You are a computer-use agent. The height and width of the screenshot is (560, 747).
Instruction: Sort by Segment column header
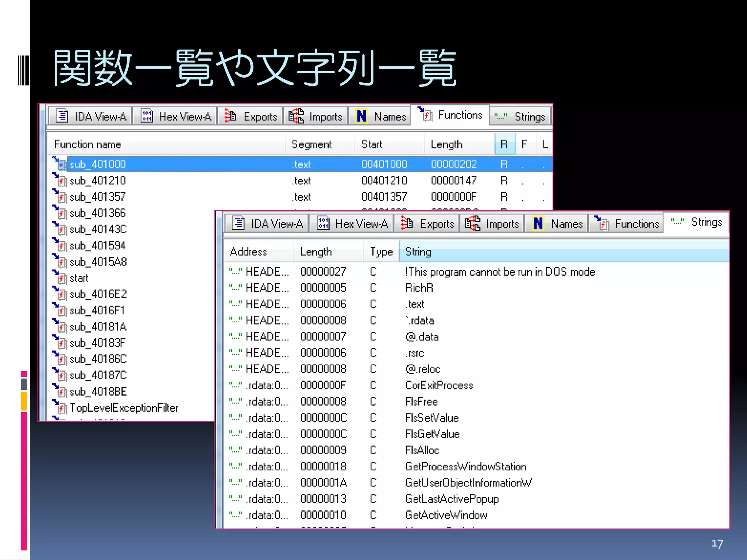[x=320, y=144]
